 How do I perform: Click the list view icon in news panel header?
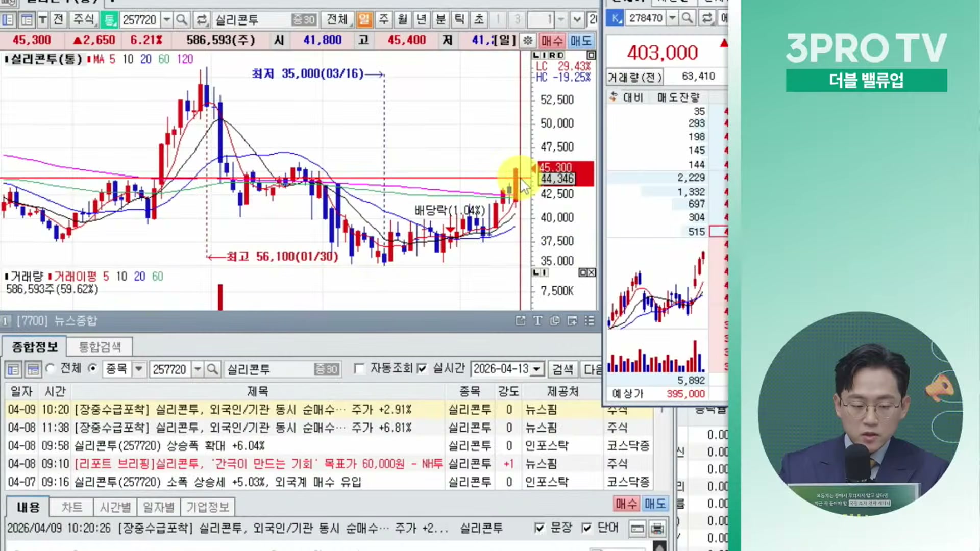(x=590, y=320)
